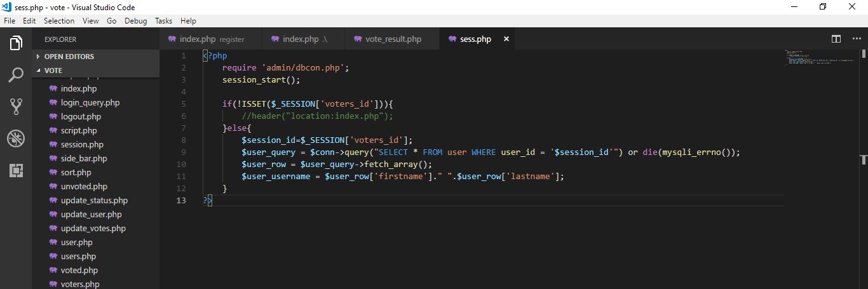
Task: Open voters.php in the explorer
Action: pyautogui.click(x=95, y=283)
